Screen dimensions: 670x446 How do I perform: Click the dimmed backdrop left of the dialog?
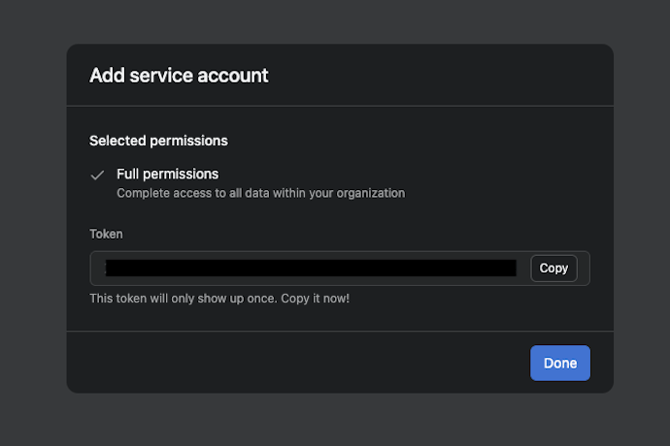[32, 220]
